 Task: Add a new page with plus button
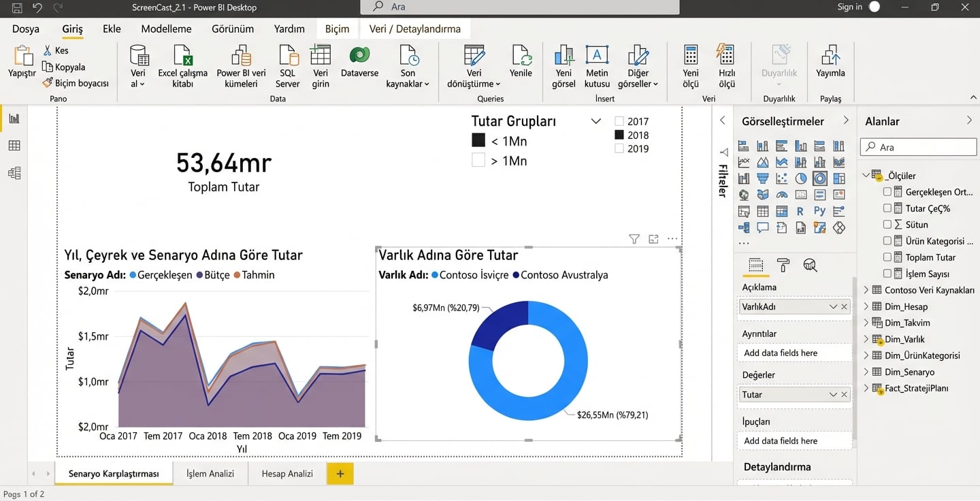click(x=340, y=474)
